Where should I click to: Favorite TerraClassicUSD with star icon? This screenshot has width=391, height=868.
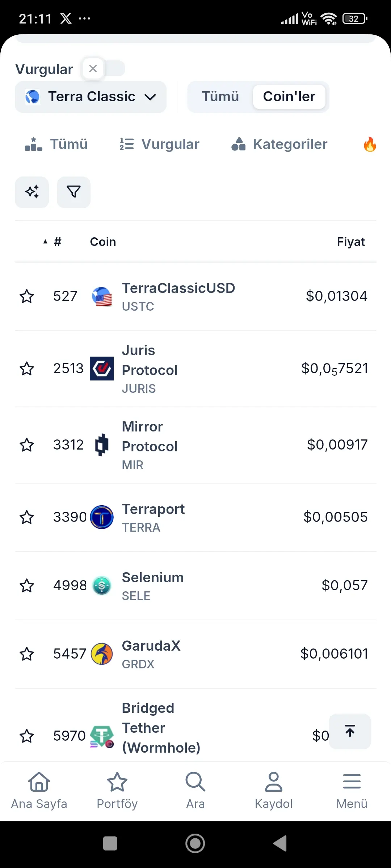[27, 296]
